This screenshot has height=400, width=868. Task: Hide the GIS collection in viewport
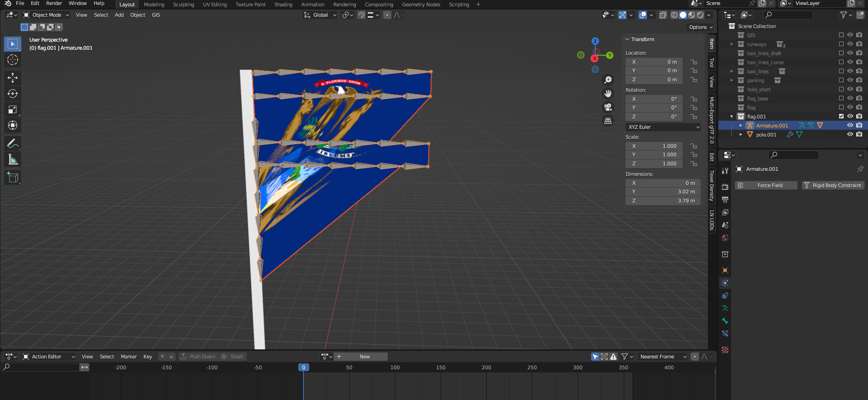pyautogui.click(x=850, y=35)
